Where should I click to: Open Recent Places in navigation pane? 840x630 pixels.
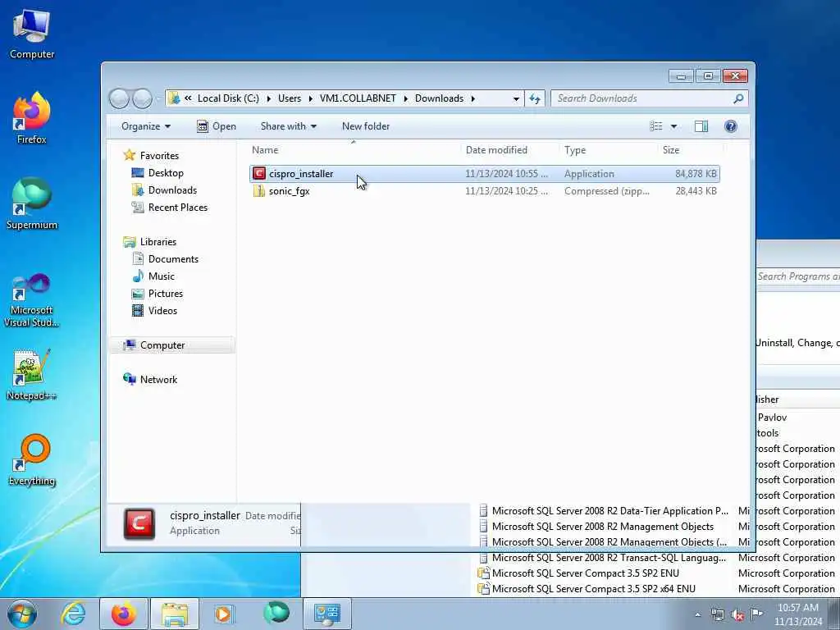point(177,208)
